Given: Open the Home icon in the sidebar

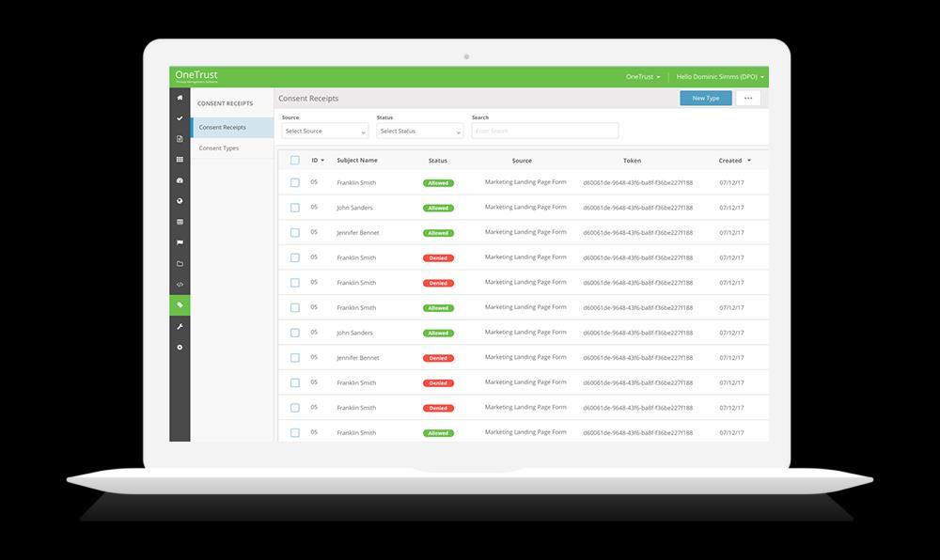Looking at the screenshot, I should [x=180, y=97].
